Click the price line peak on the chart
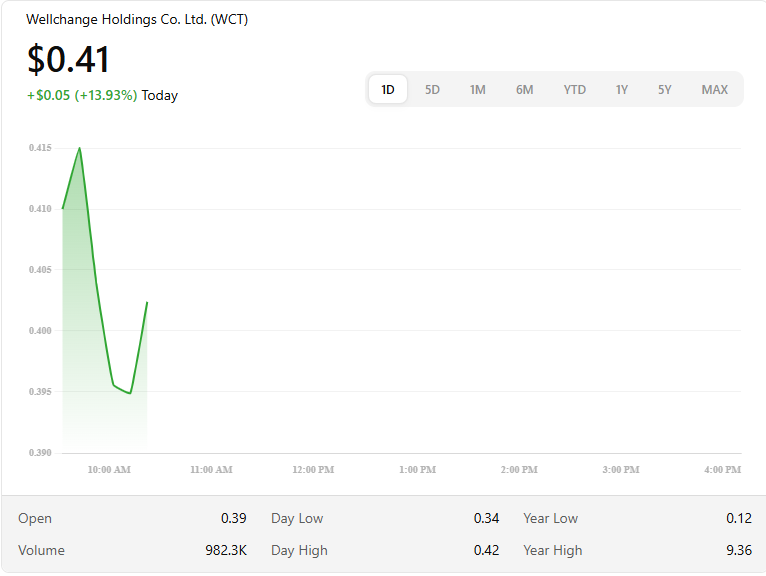Screen dimensions: 766x576 click(80, 148)
